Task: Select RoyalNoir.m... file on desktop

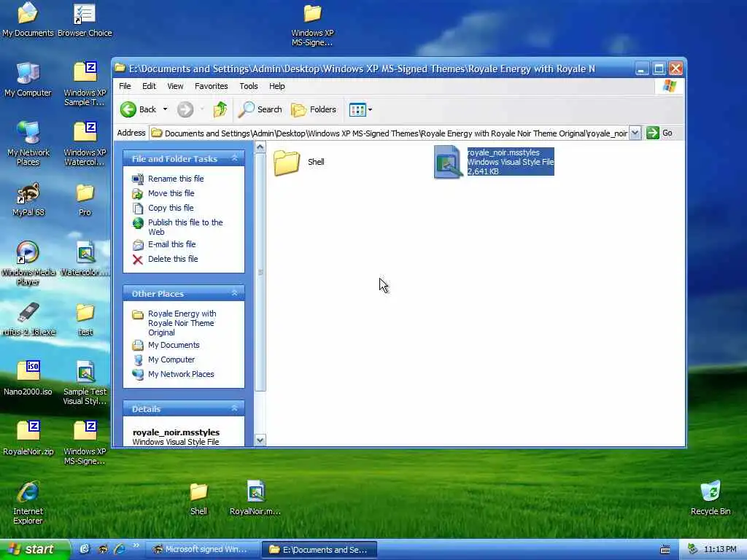Action: pyautogui.click(x=255, y=498)
